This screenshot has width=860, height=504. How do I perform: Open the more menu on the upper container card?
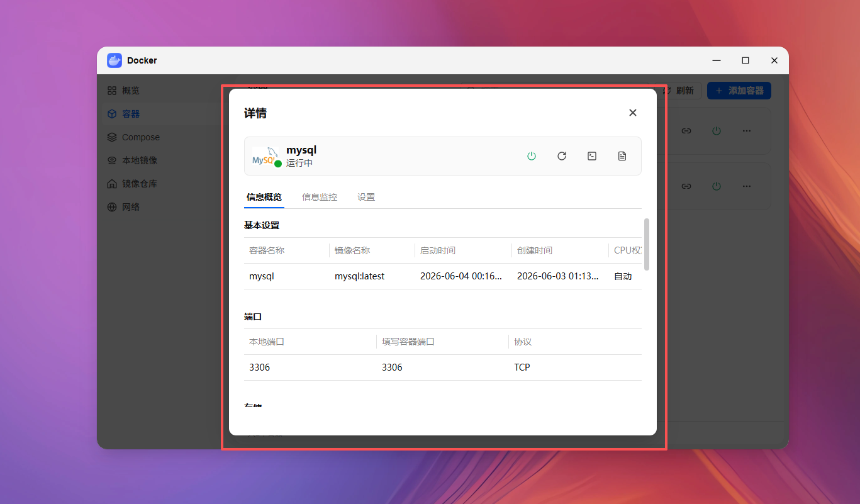(x=747, y=131)
